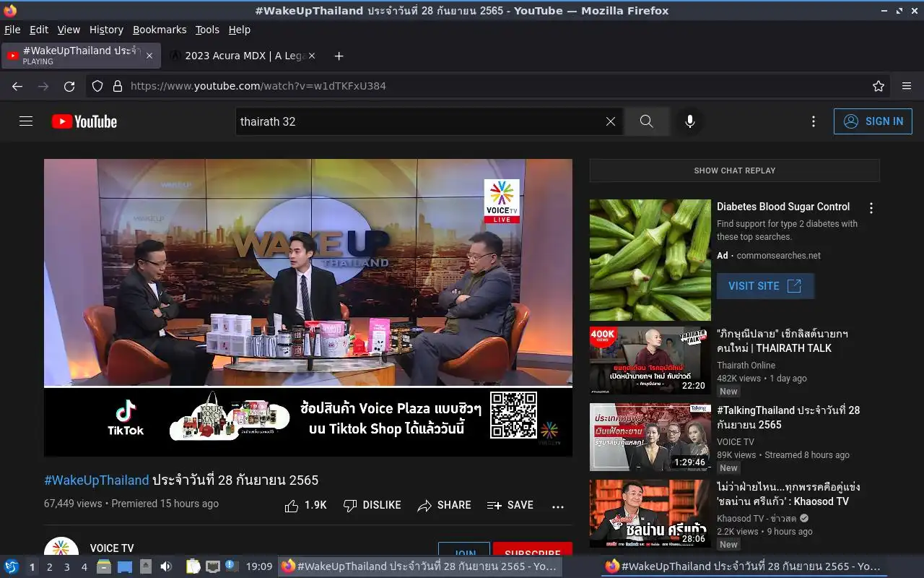Screen dimensions: 924x578
Task: Open the File menu
Action: click(x=12, y=30)
